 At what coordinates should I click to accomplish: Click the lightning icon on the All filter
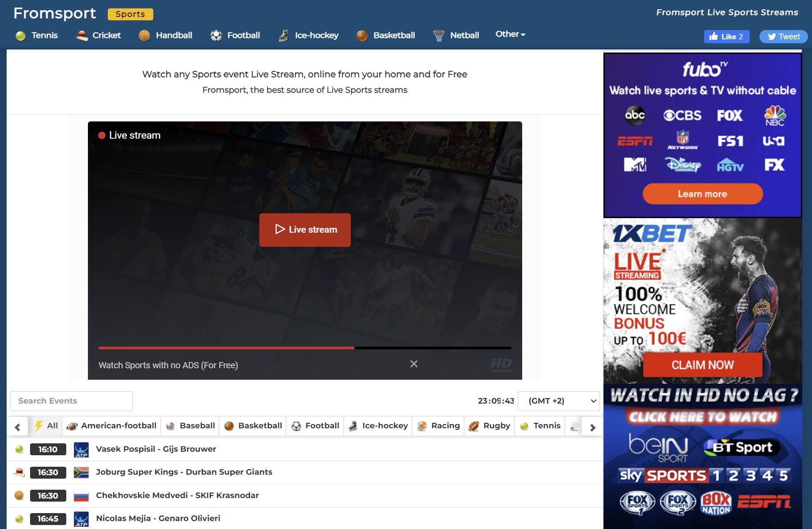39,426
